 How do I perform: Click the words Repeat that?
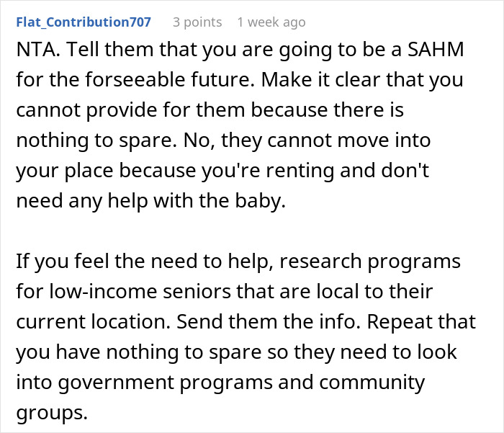pos(421,322)
